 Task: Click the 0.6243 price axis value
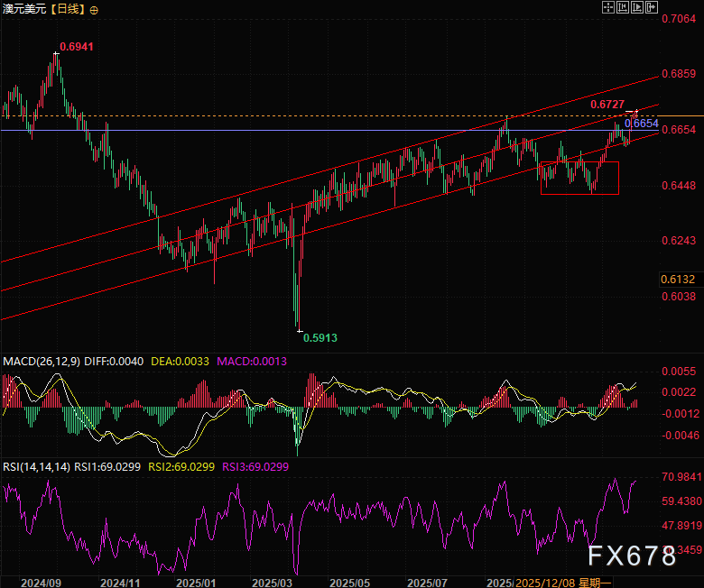pos(679,241)
